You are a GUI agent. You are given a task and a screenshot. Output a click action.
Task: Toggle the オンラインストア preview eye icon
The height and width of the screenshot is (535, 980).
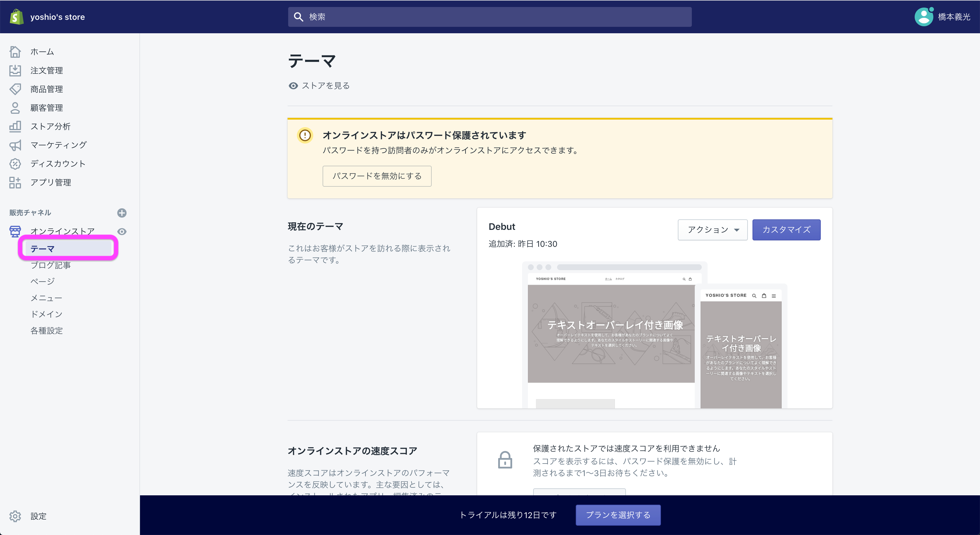[122, 231]
